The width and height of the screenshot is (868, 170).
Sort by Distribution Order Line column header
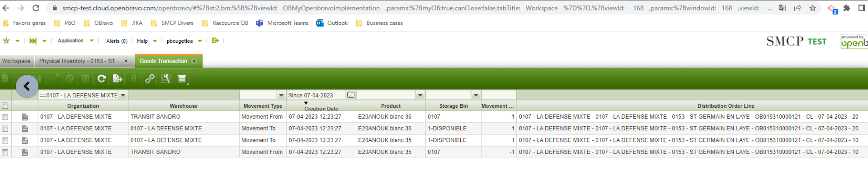click(x=726, y=106)
